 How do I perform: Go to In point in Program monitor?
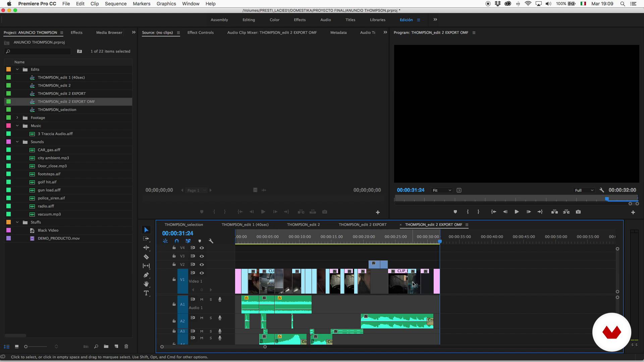pyautogui.click(x=493, y=212)
